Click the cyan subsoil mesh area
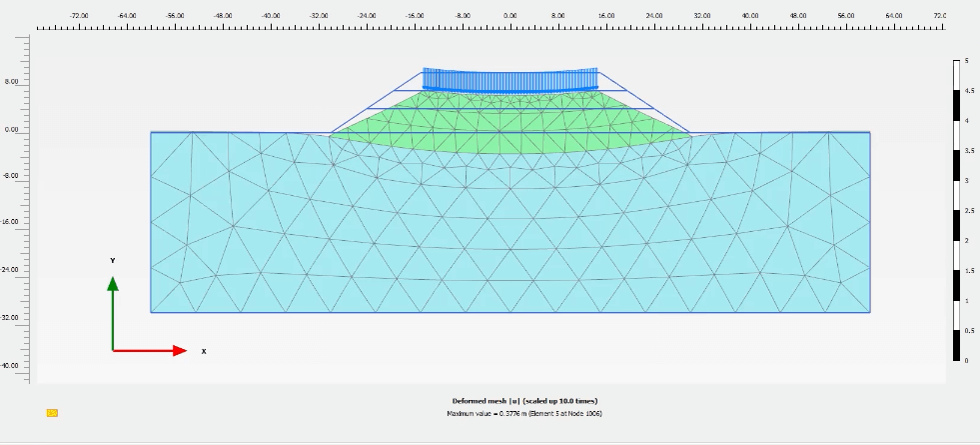The height and width of the screenshot is (445, 980). (509, 240)
